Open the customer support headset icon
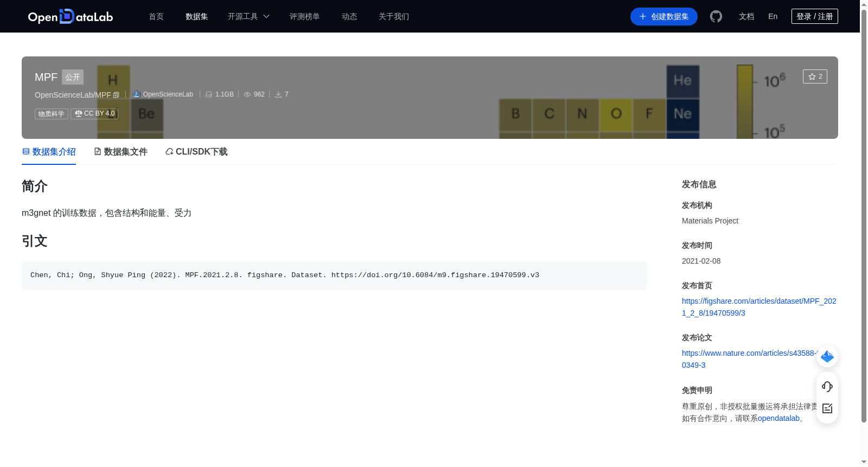This screenshot has width=868, height=467. [827, 387]
